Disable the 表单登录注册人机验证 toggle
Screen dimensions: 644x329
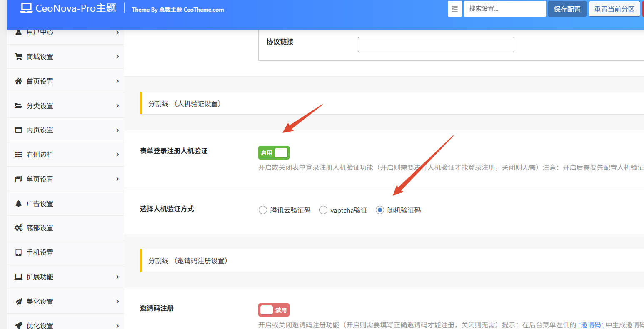click(x=274, y=152)
